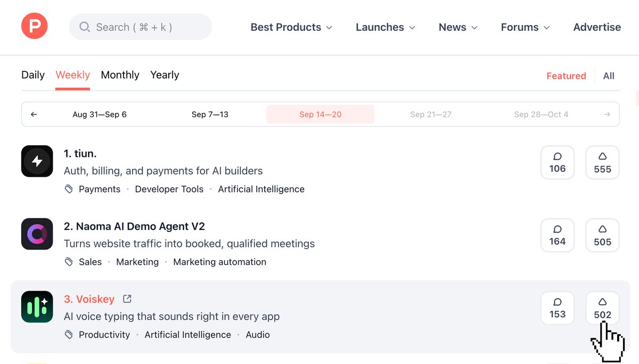Open '2. Naoma AI Demo Agent V2' title
This screenshot has height=364, width=639.
(x=134, y=227)
